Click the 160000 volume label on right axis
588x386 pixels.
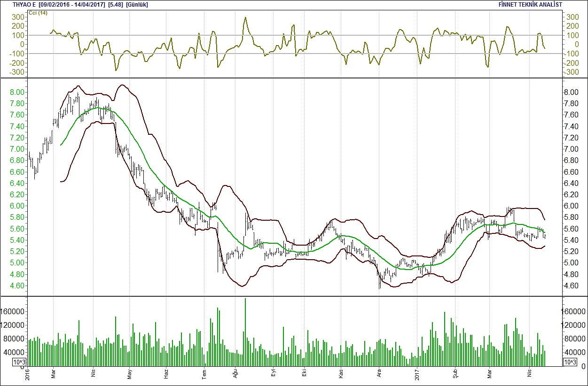tap(574, 311)
